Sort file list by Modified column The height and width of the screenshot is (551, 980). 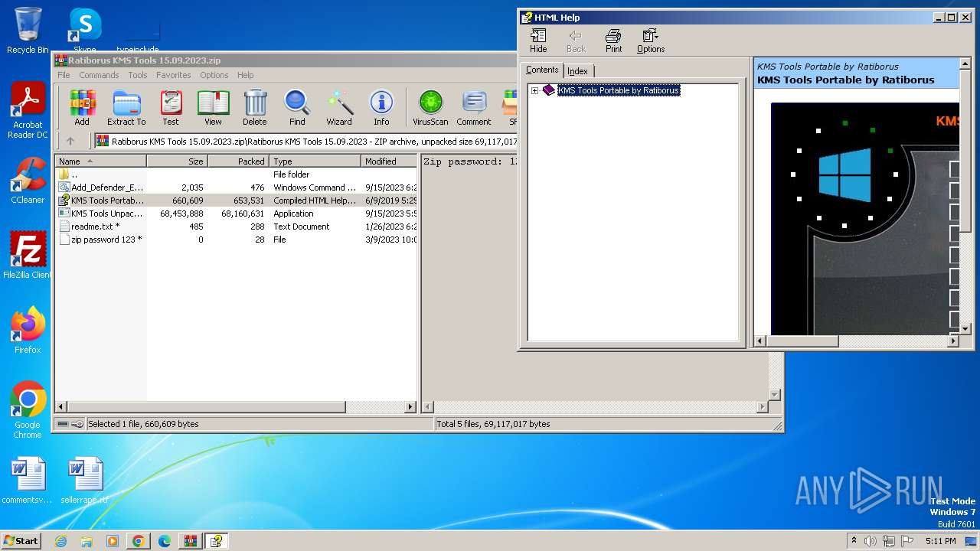(x=390, y=161)
